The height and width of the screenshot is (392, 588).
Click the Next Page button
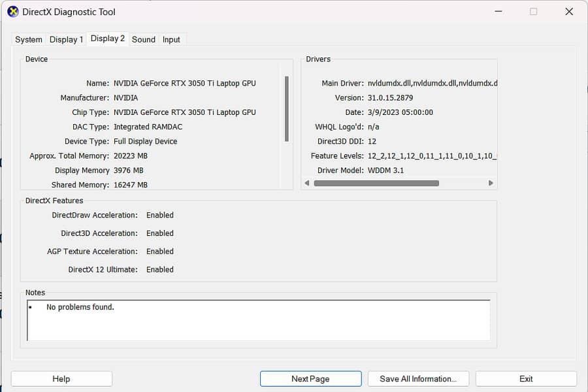coord(310,379)
